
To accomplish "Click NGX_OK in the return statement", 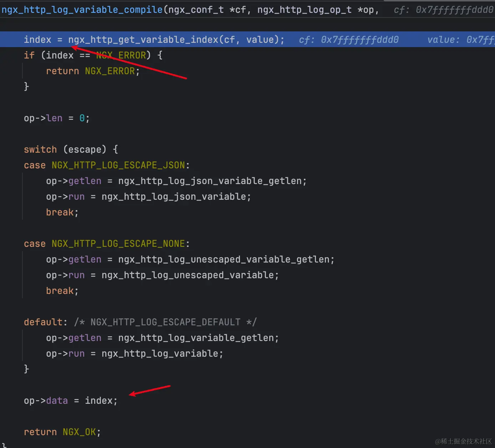I will [80, 432].
